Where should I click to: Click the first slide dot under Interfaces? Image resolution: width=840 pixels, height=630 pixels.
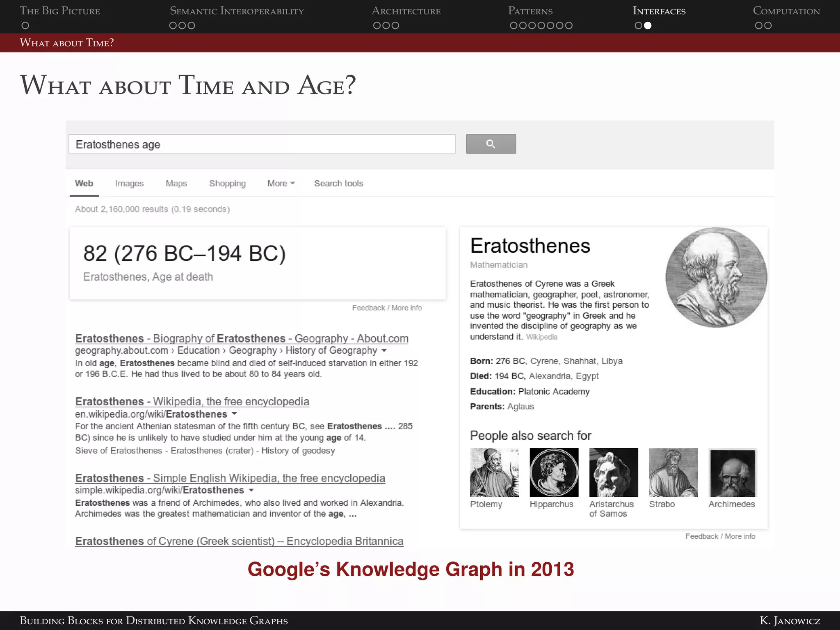(x=638, y=25)
